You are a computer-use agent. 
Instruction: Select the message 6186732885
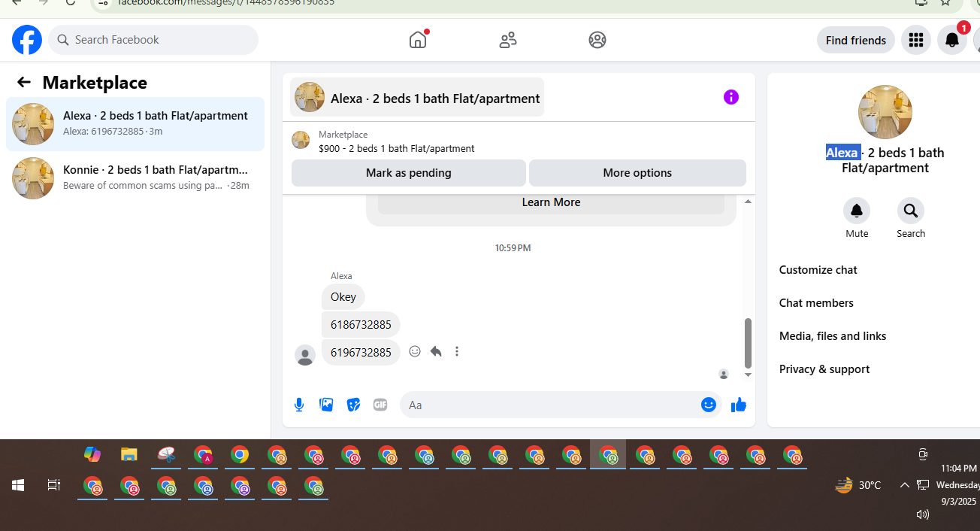tap(361, 325)
